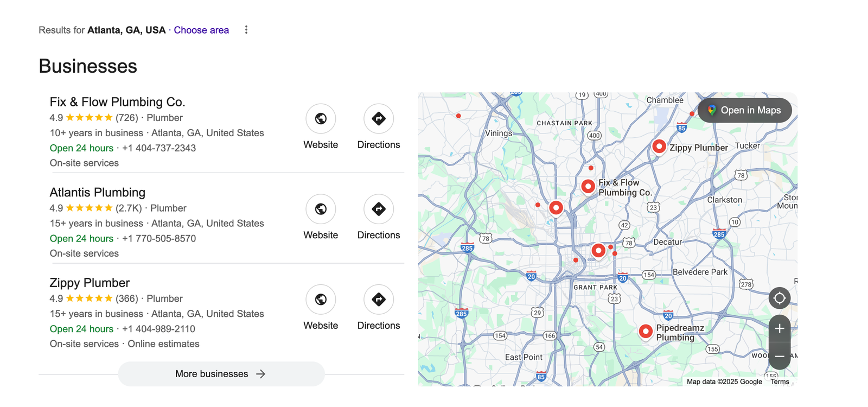Screen dimensions: 868x407
Task: Click the Belvedere Park map label
Action: tap(700, 272)
